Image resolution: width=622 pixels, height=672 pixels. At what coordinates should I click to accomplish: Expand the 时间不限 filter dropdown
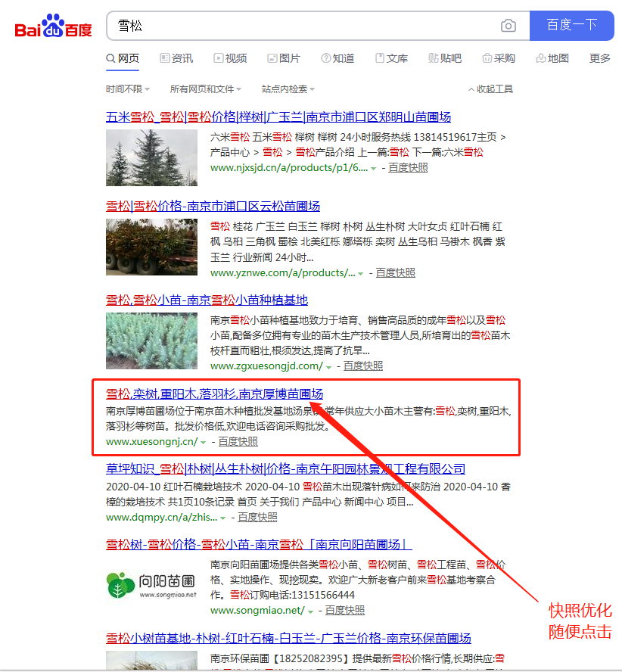point(128,89)
